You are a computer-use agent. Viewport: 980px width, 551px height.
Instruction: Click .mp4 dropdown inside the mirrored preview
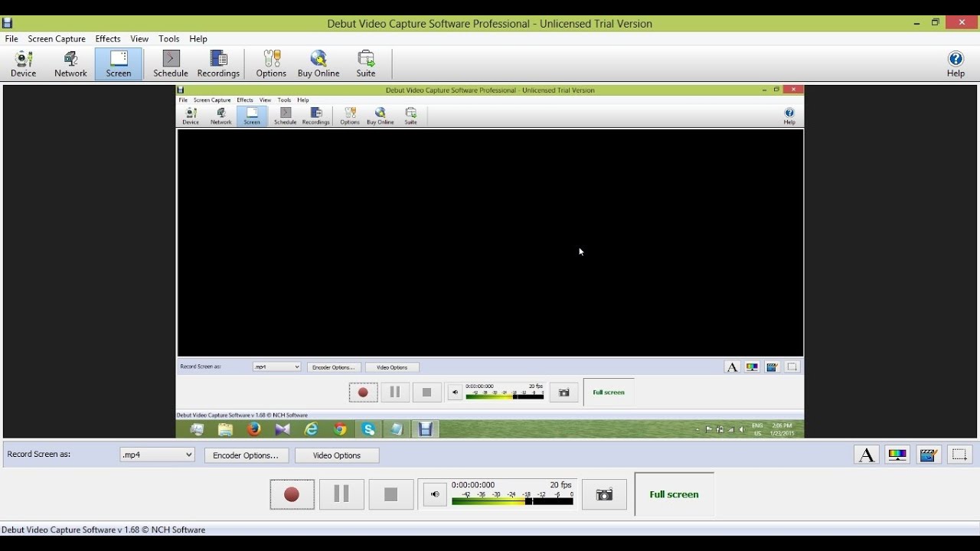pyautogui.click(x=276, y=367)
